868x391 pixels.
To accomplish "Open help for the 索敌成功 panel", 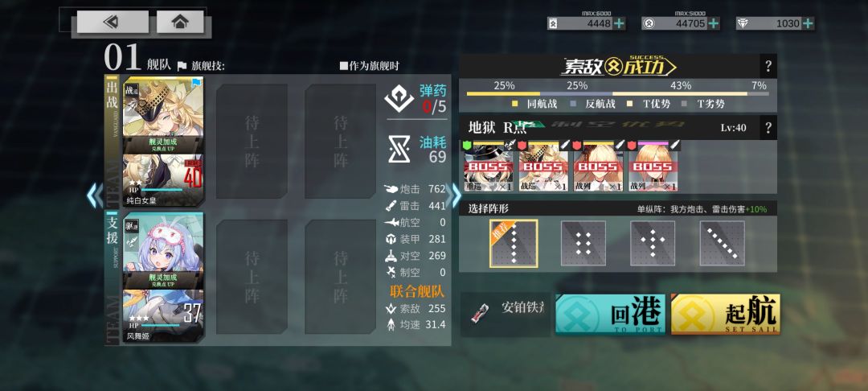I will coord(768,67).
